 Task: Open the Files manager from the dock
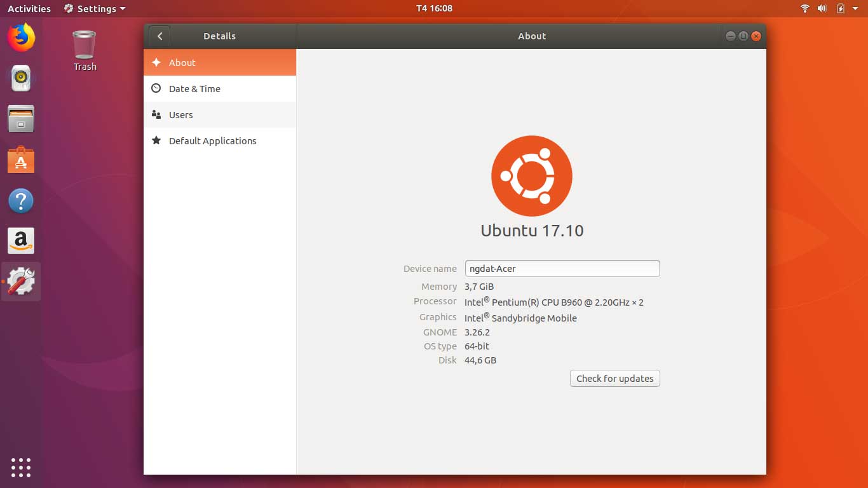tap(20, 119)
